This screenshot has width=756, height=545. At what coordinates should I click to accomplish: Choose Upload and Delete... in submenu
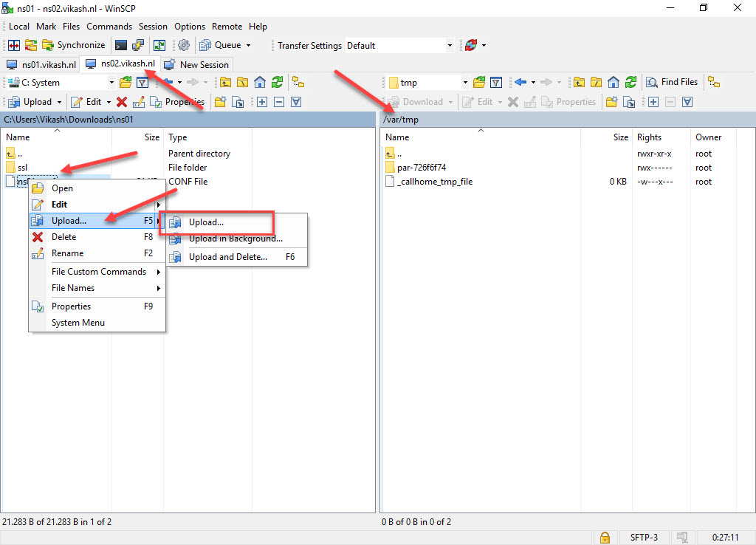coord(237,257)
